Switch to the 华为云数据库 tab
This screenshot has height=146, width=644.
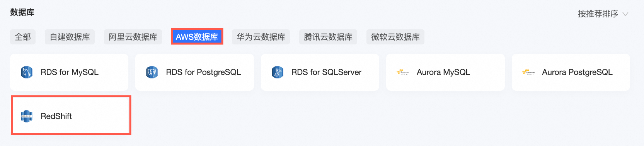pyautogui.click(x=261, y=37)
